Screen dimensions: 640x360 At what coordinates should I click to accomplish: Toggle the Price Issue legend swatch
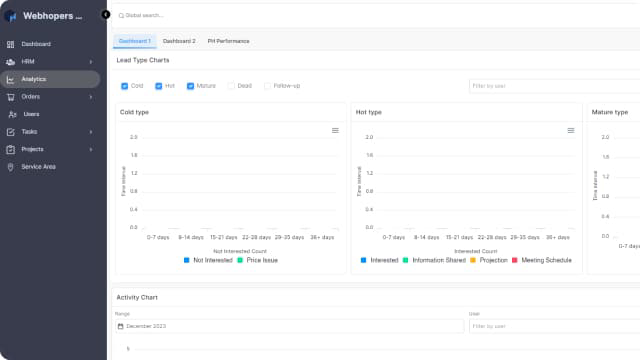(x=240, y=260)
